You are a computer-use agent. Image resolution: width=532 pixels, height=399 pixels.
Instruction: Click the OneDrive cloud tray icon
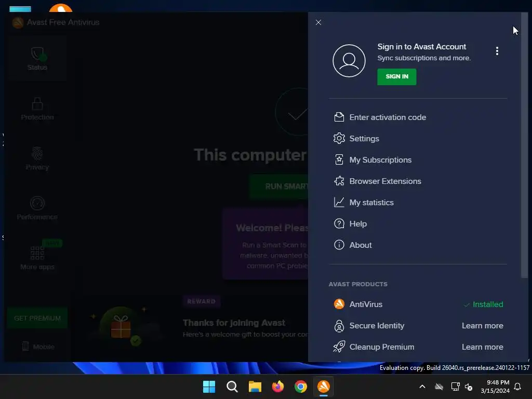[x=439, y=387]
